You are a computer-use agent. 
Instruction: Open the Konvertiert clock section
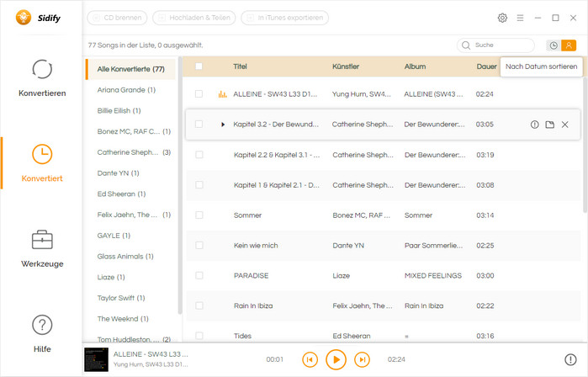[42, 163]
